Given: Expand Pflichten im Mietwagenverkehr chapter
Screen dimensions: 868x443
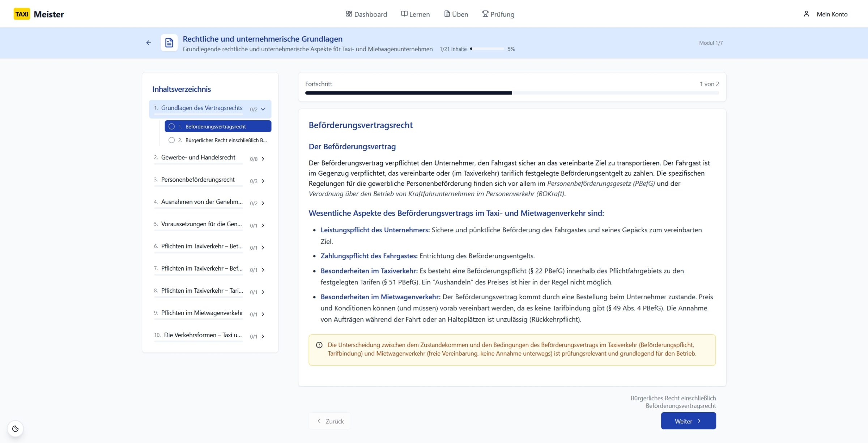Looking at the screenshot, I should coord(263,314).
